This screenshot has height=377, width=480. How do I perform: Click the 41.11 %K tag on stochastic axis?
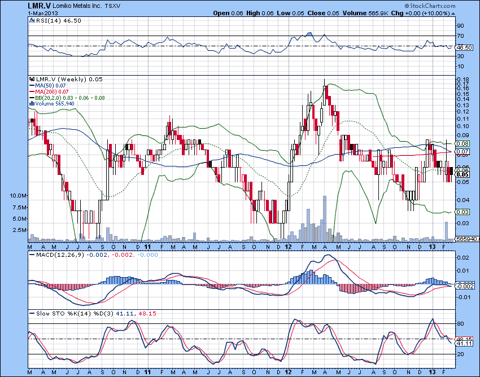tap(465, 343)
